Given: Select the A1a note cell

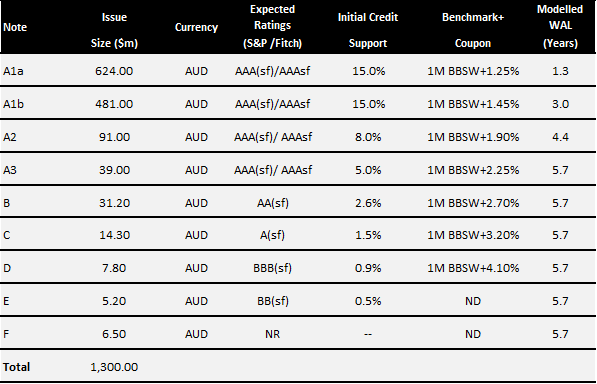Looking at the screenshot, I should (13, 71).
